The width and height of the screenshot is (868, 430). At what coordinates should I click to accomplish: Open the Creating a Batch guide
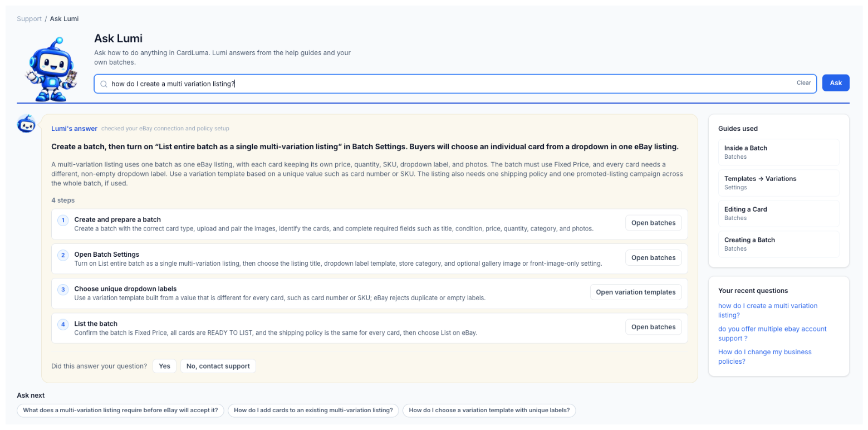coord(779,244)
